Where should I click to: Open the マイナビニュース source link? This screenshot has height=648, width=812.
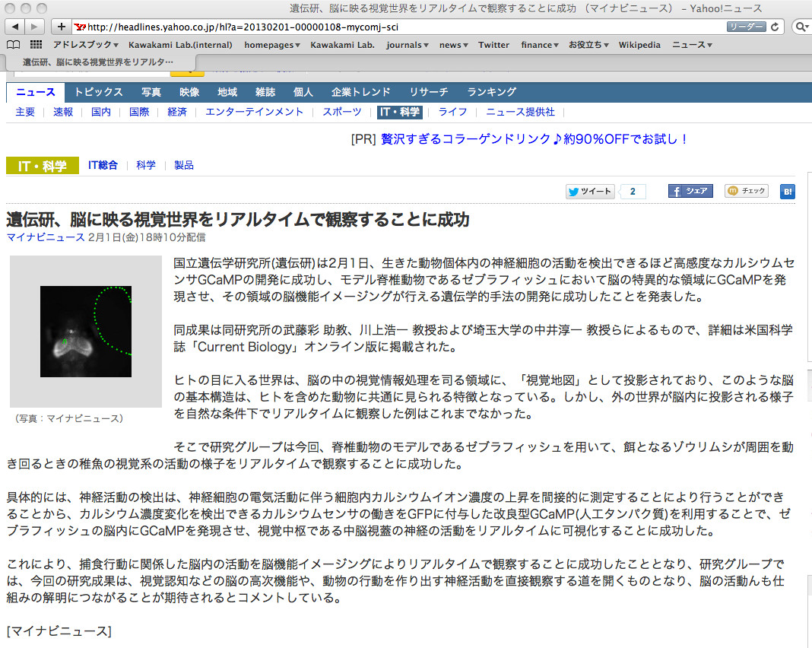click(46, 237)
